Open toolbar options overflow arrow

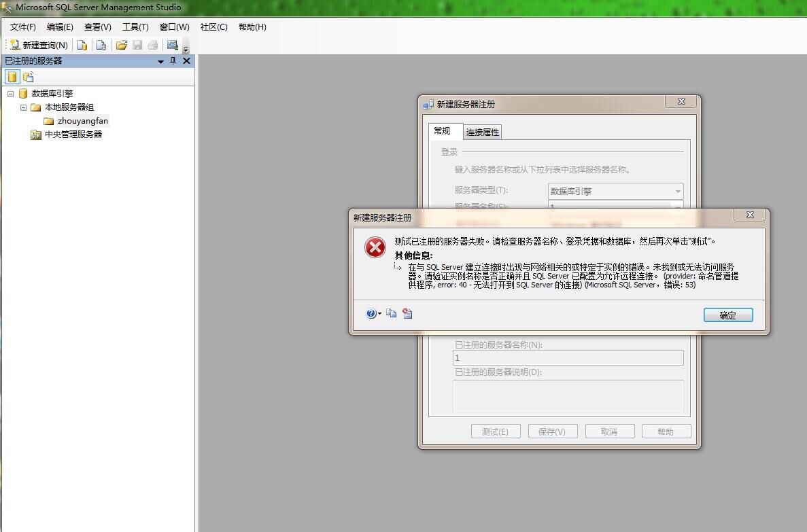click(186, 49)
